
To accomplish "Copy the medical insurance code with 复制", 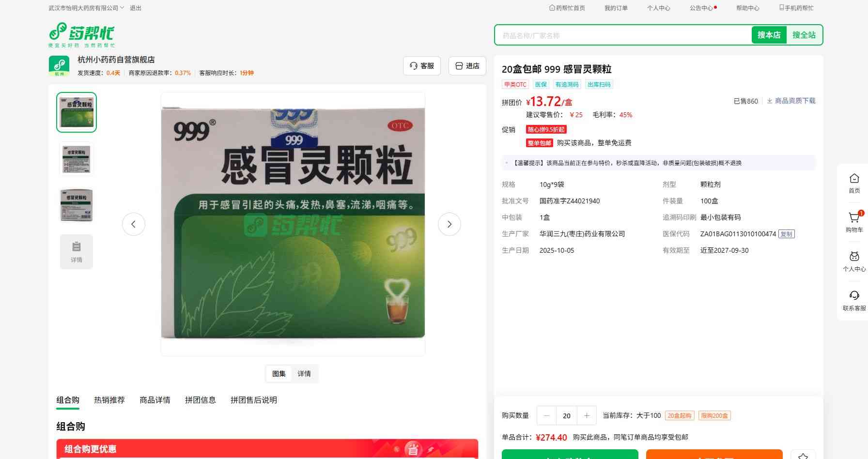I will [786, 234].
